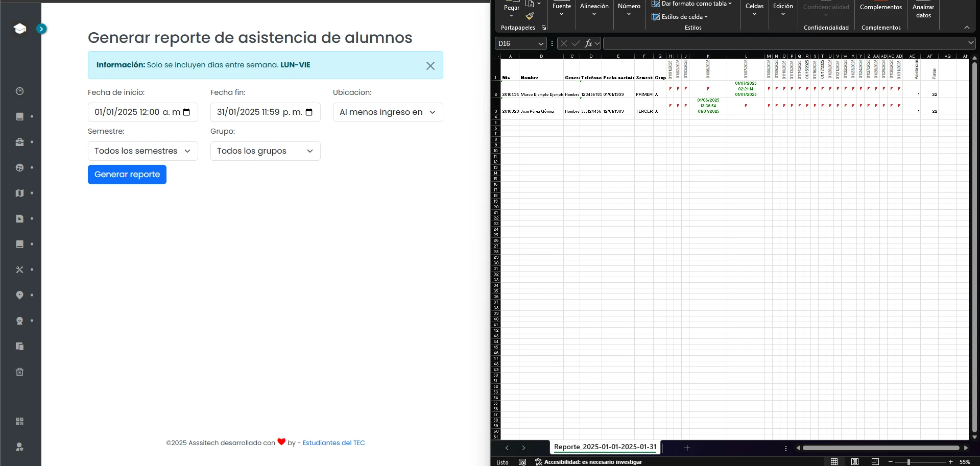Image resolution: width=980 pixels, height=466 pixels.
Task: Click the Fecha de inicio date field
Action: click(143, 112)
